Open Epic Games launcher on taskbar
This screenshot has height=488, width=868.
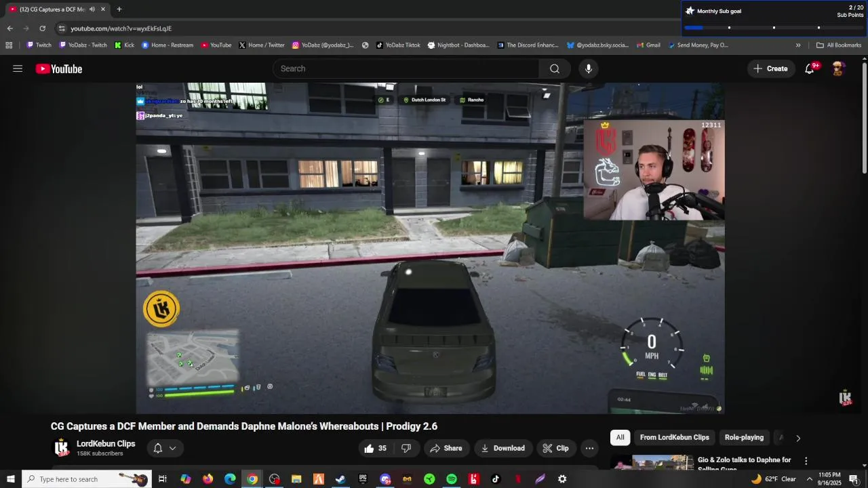(x=363, y=479)
